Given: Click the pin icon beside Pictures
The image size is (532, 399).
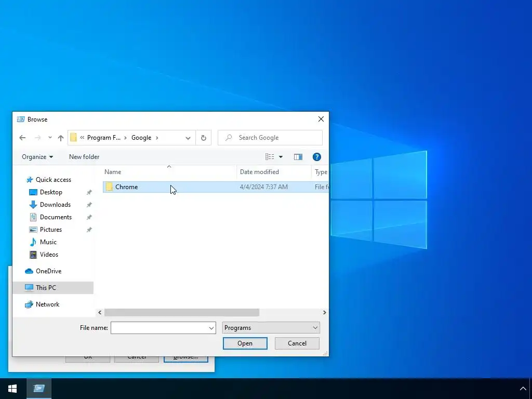Looking at the screenshot, I should [x=89, y=230].
